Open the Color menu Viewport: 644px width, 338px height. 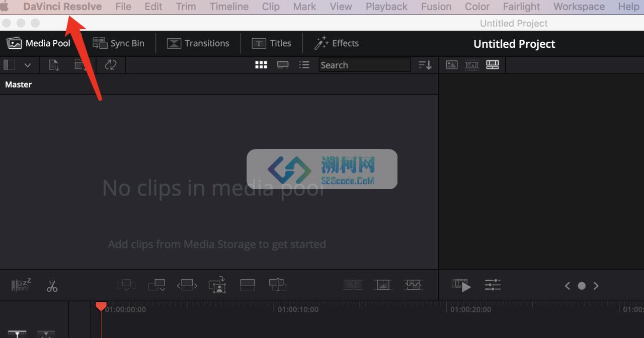click(477, 7)
